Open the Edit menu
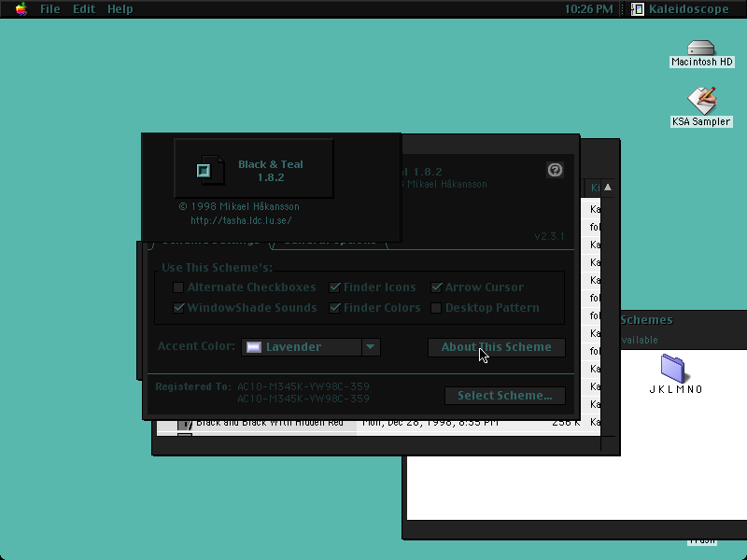The height and width of the screenshot is (560, 747). [84, 9]
